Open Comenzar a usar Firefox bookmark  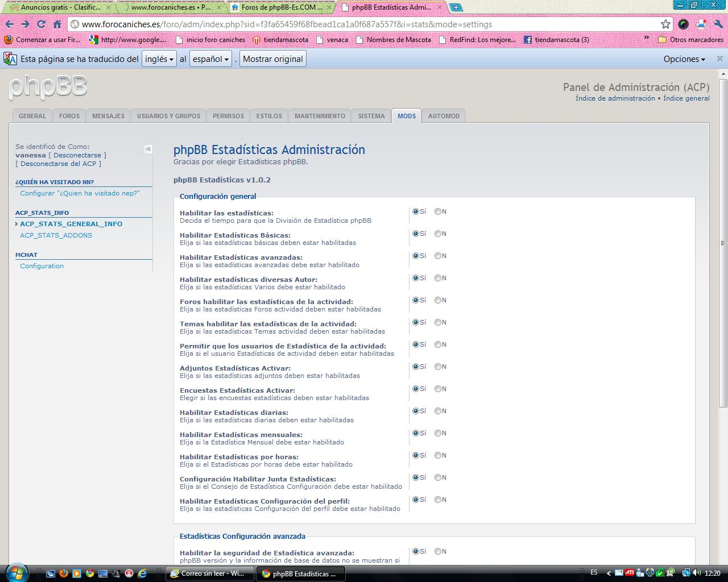click(x=43, y=40)
